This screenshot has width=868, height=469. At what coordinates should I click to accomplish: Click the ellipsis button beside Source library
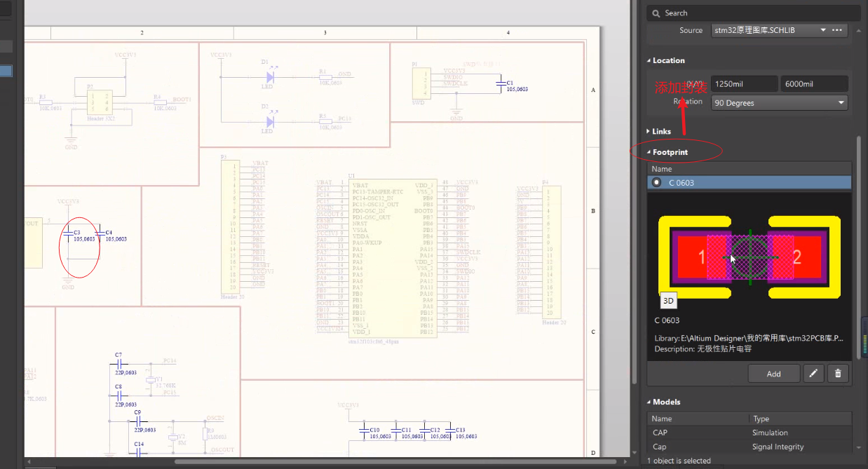[x=836, y=30]
